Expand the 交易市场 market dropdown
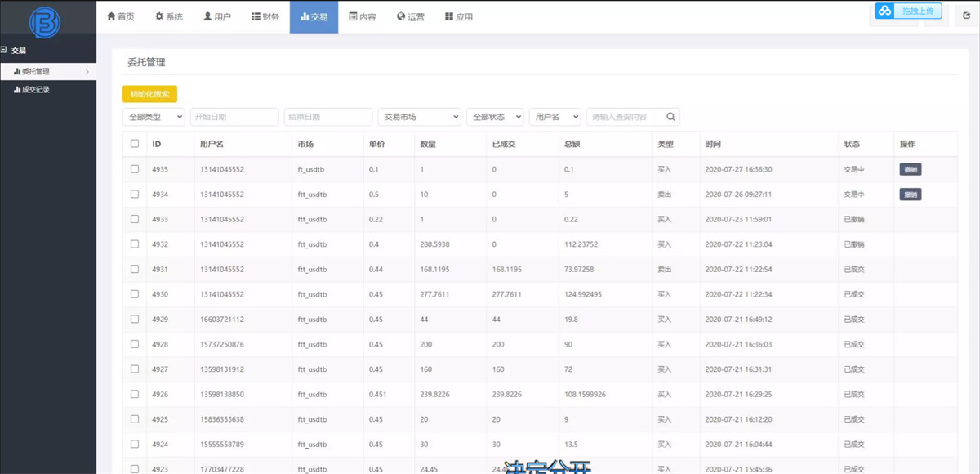Screen dimensions: 980x474 point(419,116)
